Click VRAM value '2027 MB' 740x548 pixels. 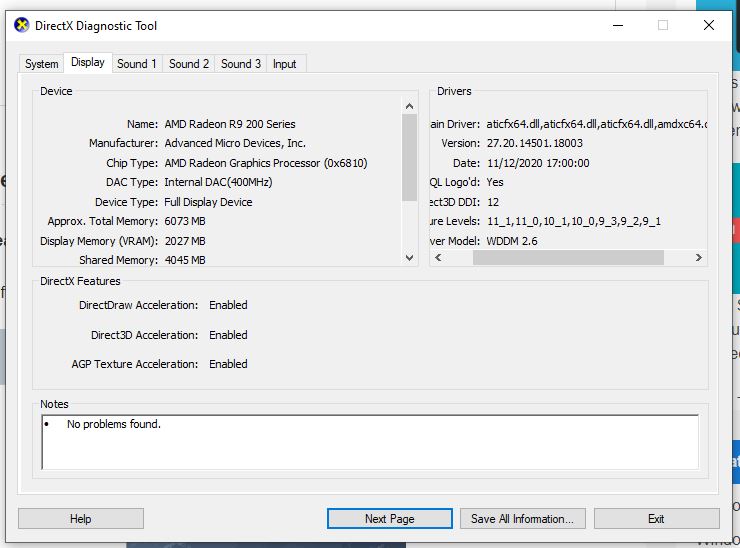click(x=185, y=241)
